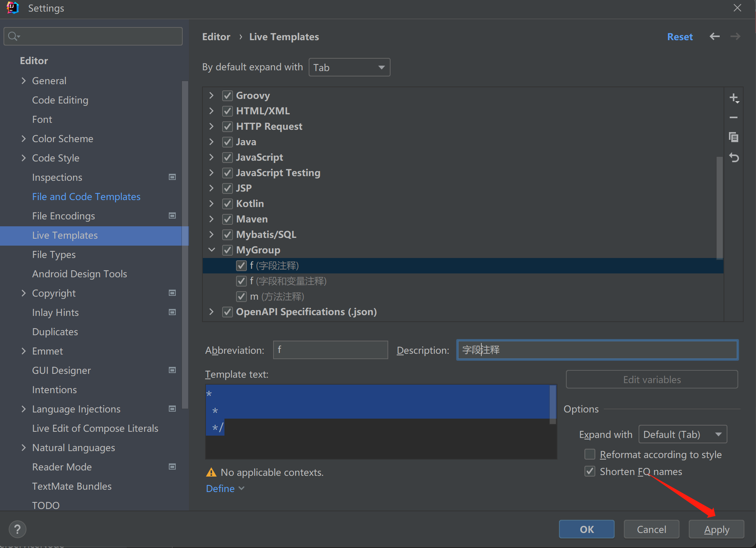756x548 pixels.
Task: Collapse the MyGroup tree node
Action: 212,250
